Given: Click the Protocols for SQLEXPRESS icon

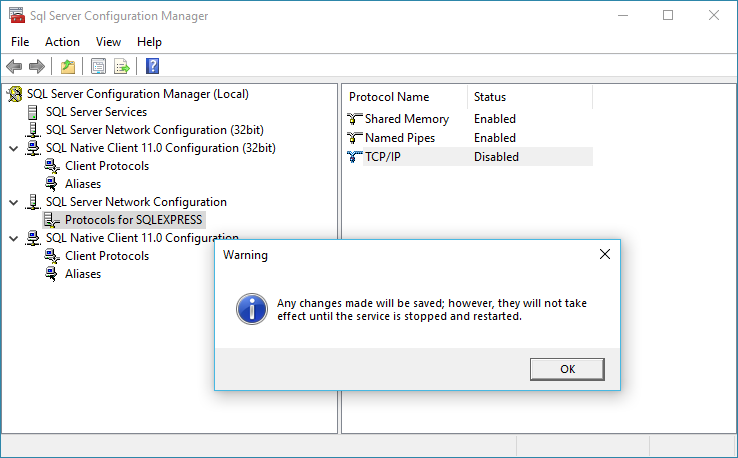Looking at the screenshot, I should coord(52,220).
